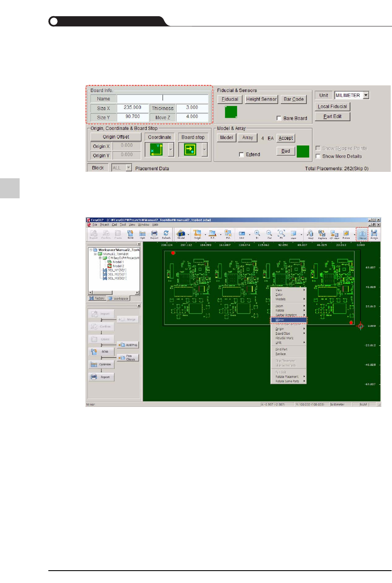Collapse the Manual2_TopNBot tree node
The height and width of the screenshot is (583, 392).
[x=96, y=254]
